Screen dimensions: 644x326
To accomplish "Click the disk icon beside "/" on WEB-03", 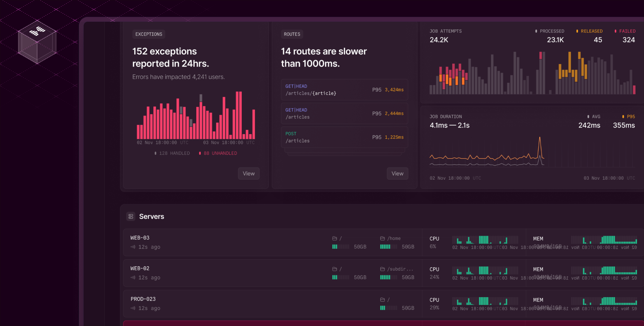I will click(334, 238).
